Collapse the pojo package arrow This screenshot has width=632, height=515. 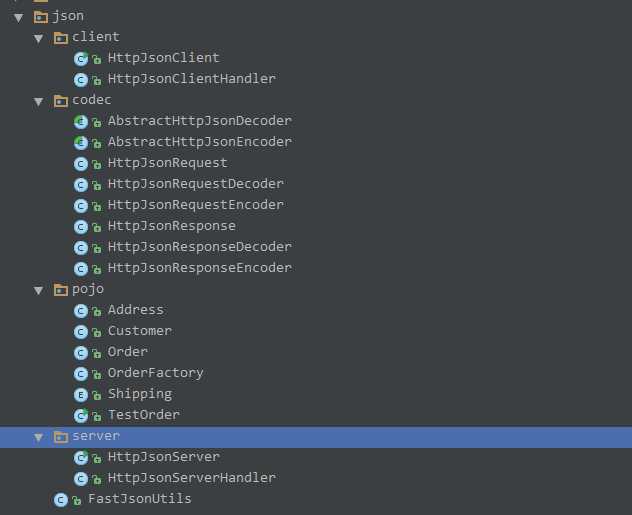pyautogui.click(x=38, y=290)
